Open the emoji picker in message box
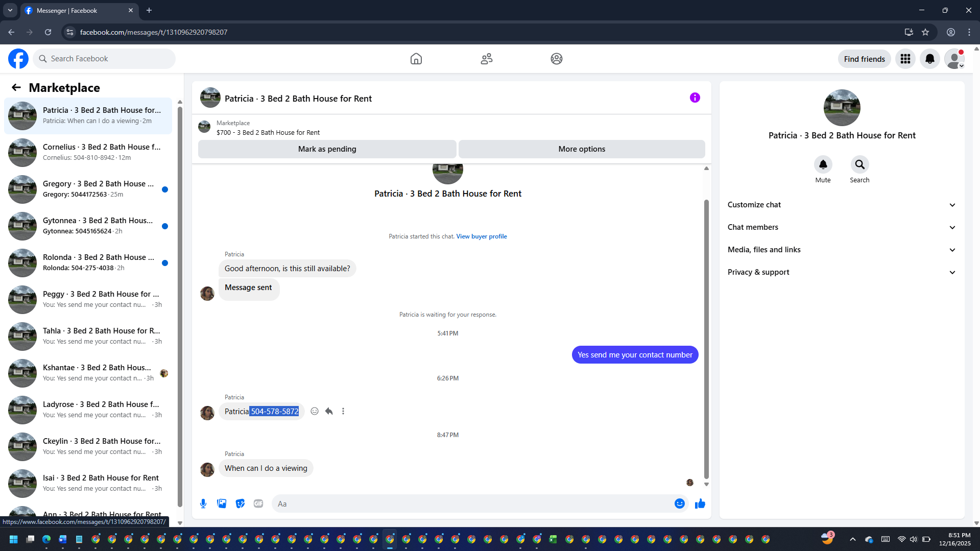Image resolution: width=980 pixels, height=551 pixels. pyautogui.click(x=680, y=504)
